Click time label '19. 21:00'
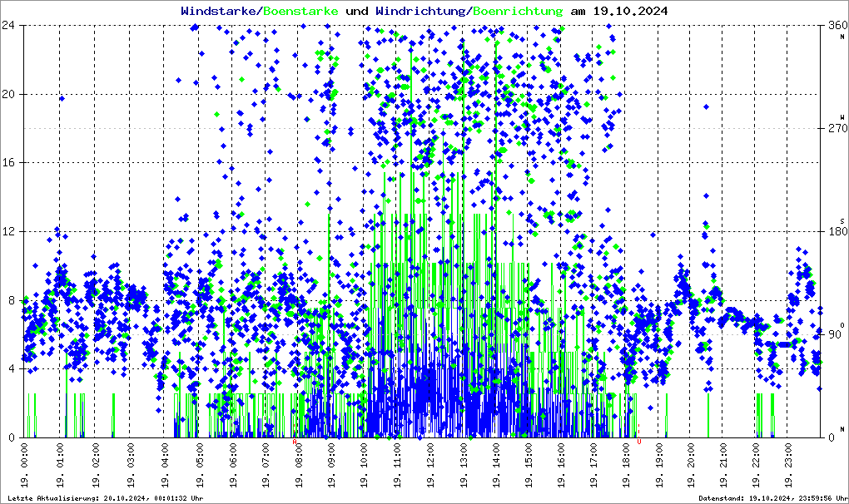This screenshot has width=849, height=504. click(x=723, y=465)
